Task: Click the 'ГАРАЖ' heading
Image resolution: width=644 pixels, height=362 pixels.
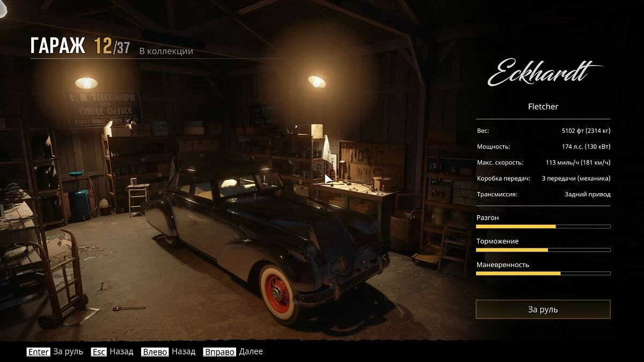Action: point(57,46)
